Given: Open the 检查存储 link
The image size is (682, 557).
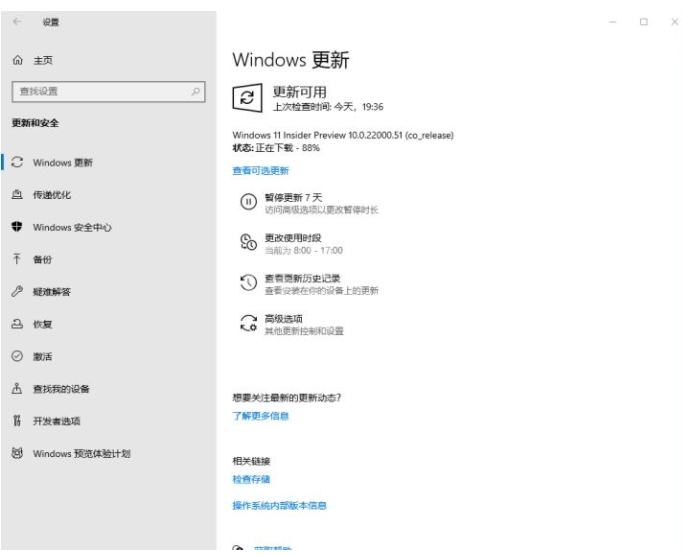Looking at the screenshot, I should pyautogui.click(x=251, y=479).
